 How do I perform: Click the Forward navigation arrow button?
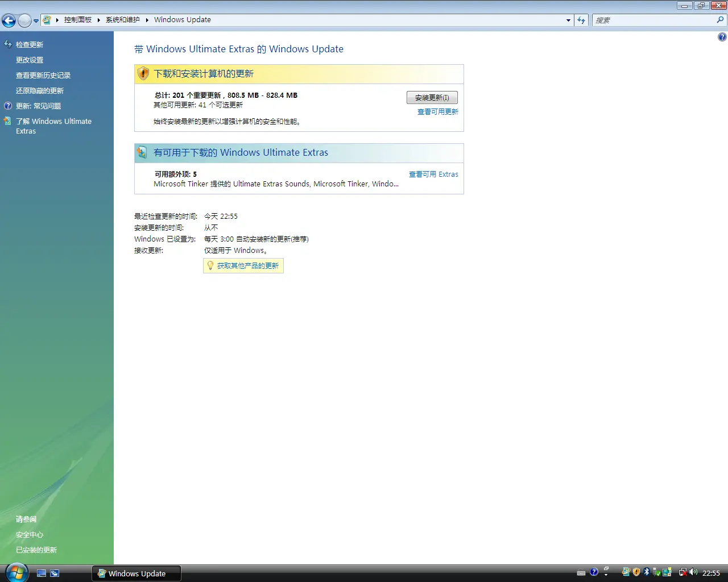click(24, 21)
